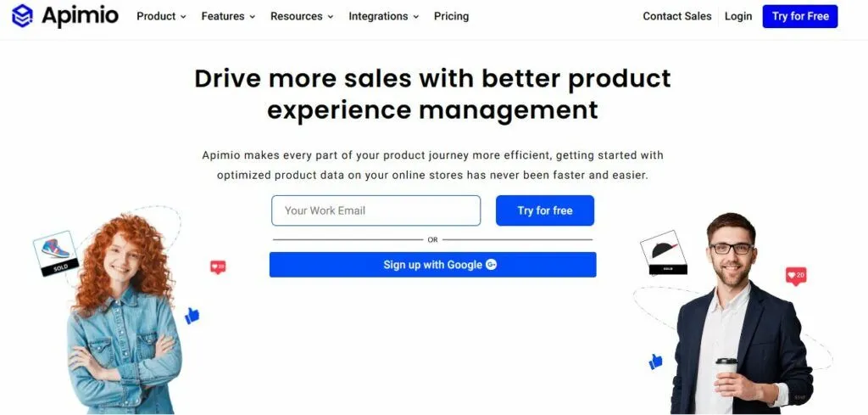Click the Login link
This screenshot has width=868, height=415.
point(738,16)
